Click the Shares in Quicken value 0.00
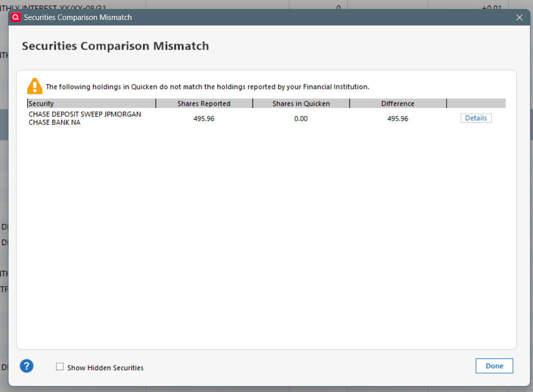Image resolution: width=533 pixels, height=392 pixels. coord(301,118)
